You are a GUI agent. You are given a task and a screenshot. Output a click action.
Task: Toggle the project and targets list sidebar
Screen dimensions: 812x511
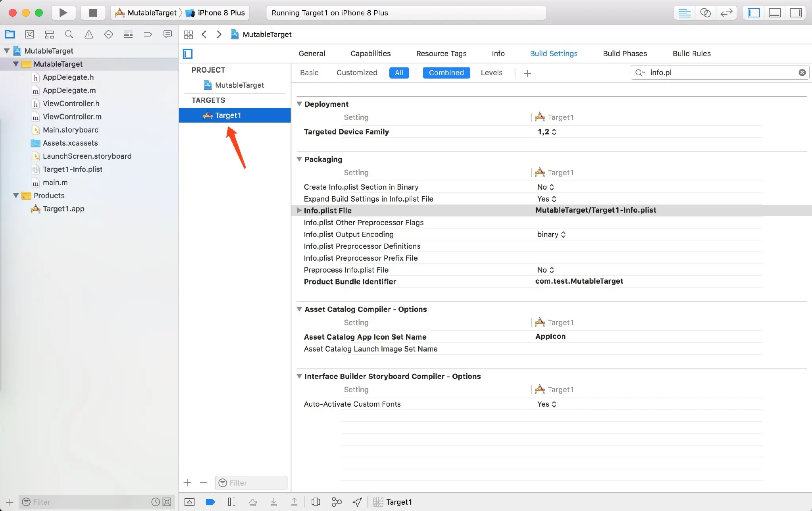[188, 54]
